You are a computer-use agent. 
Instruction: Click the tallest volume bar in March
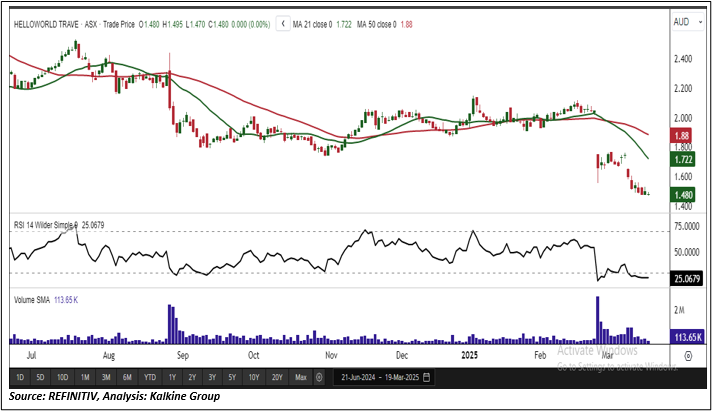coord(598,320)
